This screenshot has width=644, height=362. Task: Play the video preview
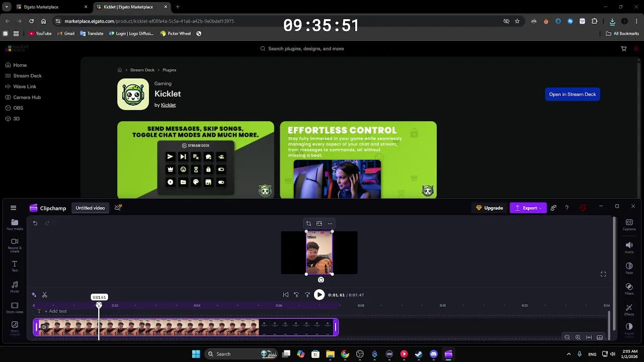(319, 295)
